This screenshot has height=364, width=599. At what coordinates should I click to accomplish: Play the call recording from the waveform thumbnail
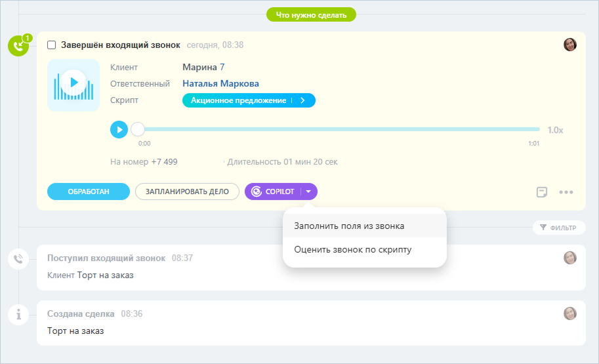coord(73,82)
